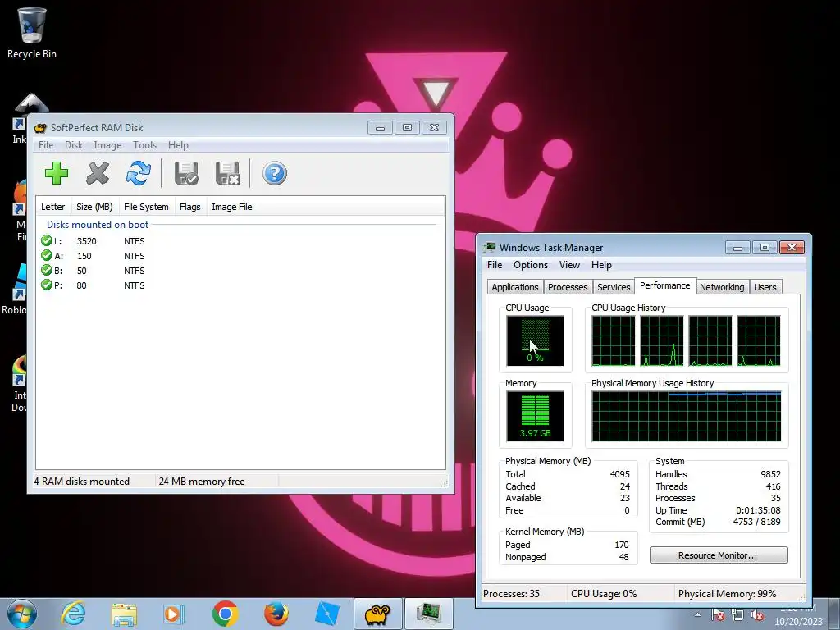Launch Internet Explorer from the taskbar
The height and width of the screenshot is (630, 840).
coord(73,614)
